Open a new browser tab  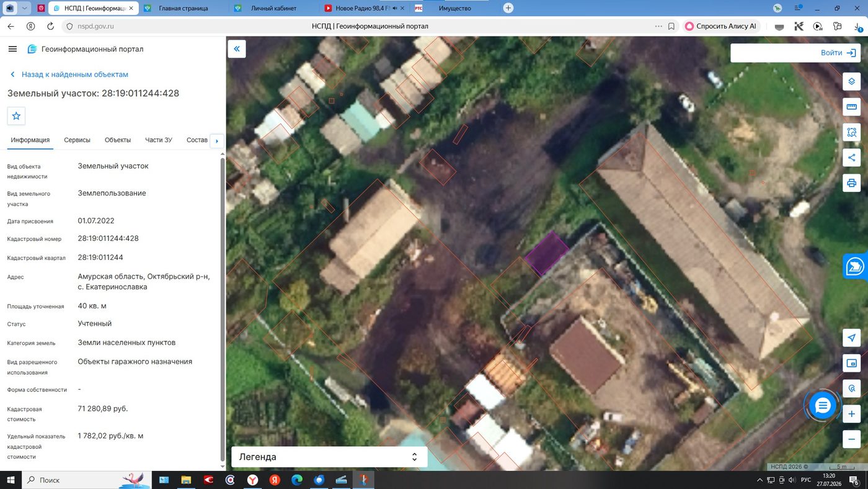508,8
